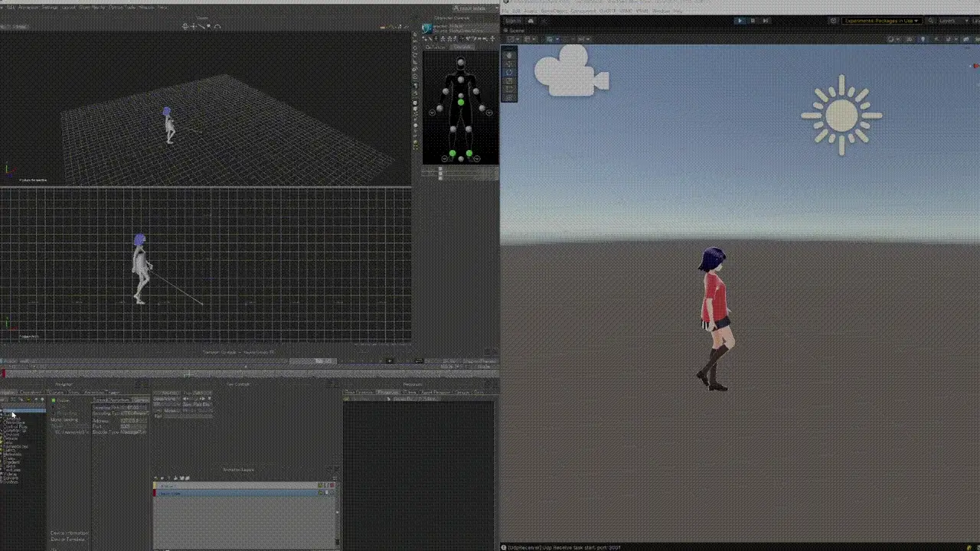Open the Experimental Packages in Use dropdown
This screenshot has width=980, height=551.
tap(880, 21)
